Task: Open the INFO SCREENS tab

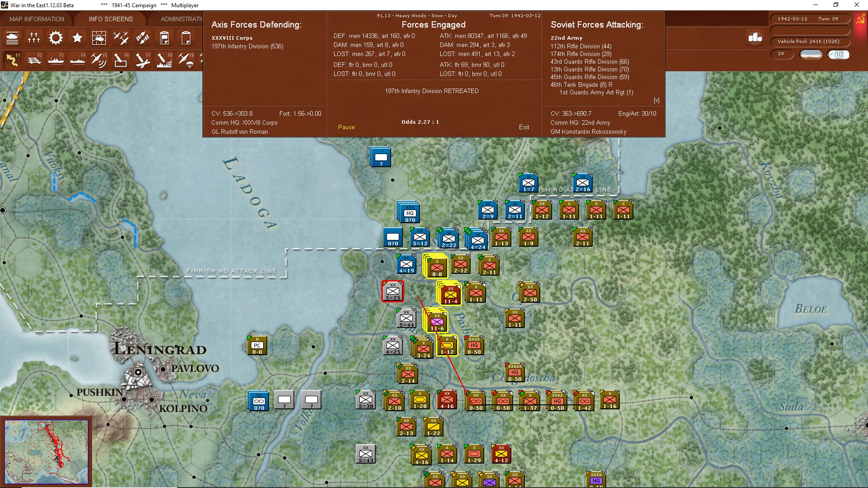Action: point(111,19)
